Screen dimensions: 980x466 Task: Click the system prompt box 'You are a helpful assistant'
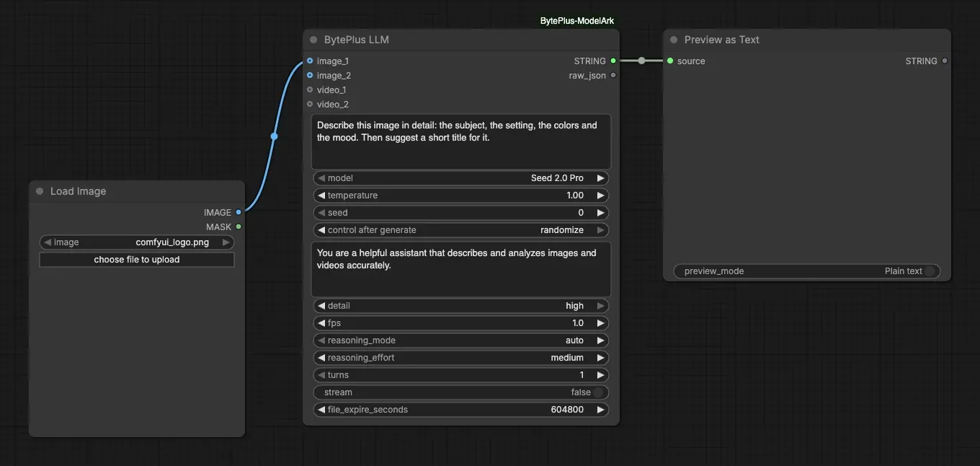tap(461, 269)
